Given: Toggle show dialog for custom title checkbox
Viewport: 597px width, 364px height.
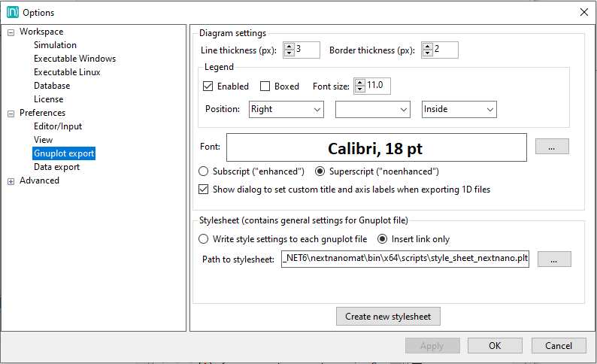Looking at the screenshot, I should (x=204, y=190).
